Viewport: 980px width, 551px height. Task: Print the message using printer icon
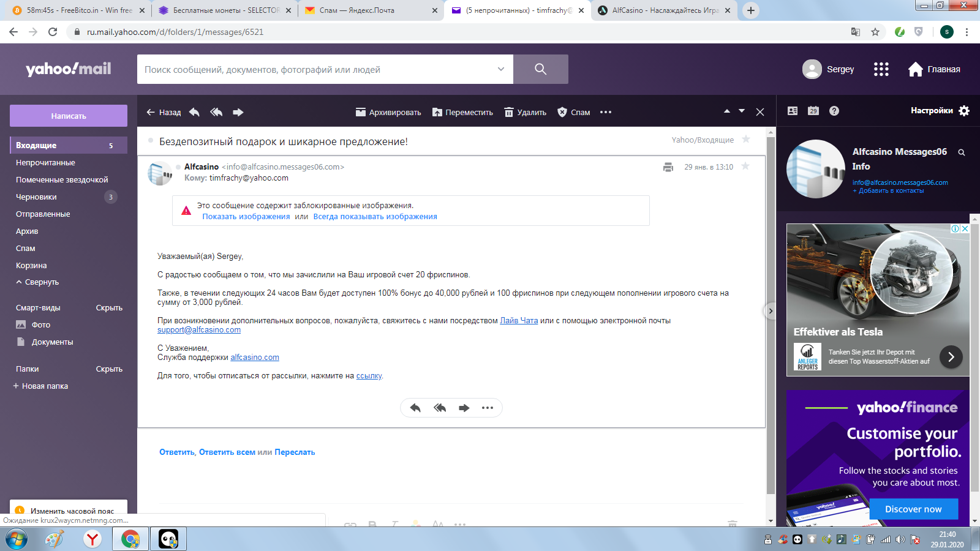pyautogui.click(x=668, y=167)
